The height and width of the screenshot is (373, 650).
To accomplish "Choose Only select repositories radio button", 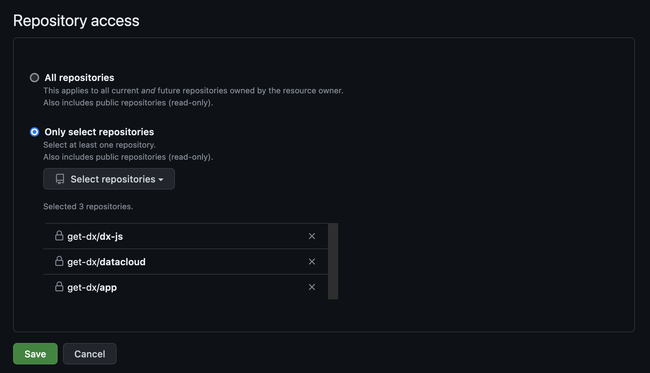I will click(34, 132).
